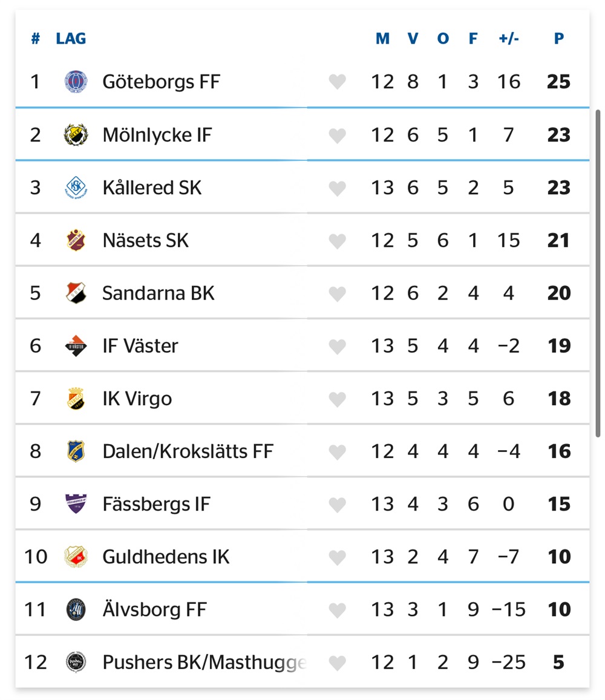Click the IF Väster club logo
605x700 pixels.
click(x=76, y=345)
